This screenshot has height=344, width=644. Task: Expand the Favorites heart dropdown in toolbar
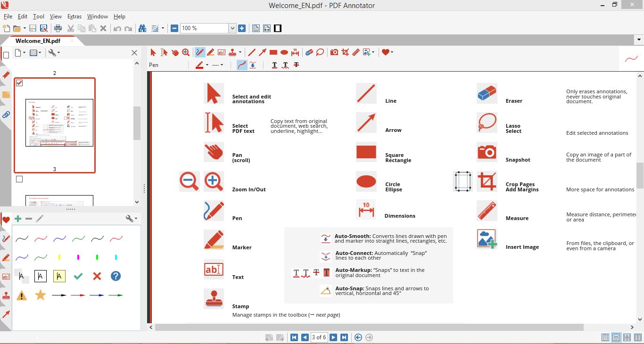point(392,52)
